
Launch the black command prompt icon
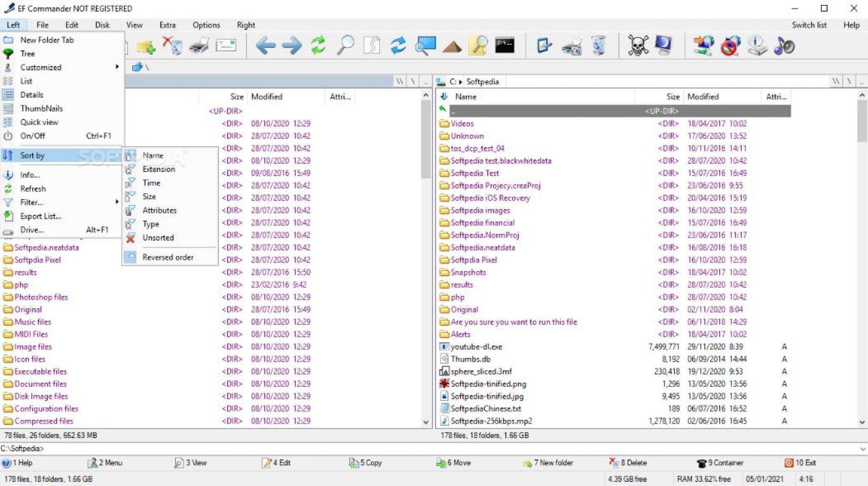click(x=505, y=46)
